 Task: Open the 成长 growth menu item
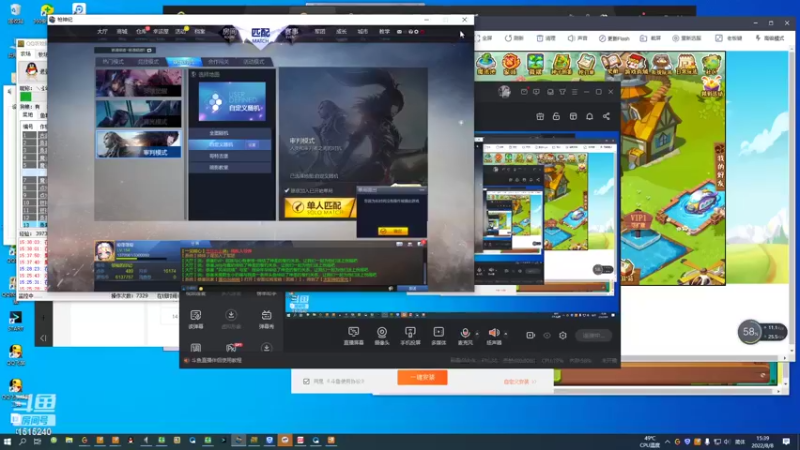tap(341, 32)
